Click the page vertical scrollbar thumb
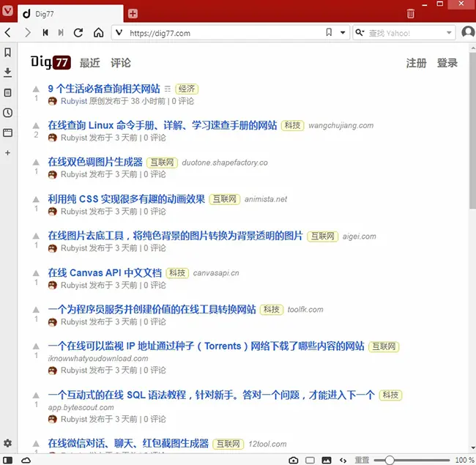This screenshot has width=476, height=465. tap(472, 130)
